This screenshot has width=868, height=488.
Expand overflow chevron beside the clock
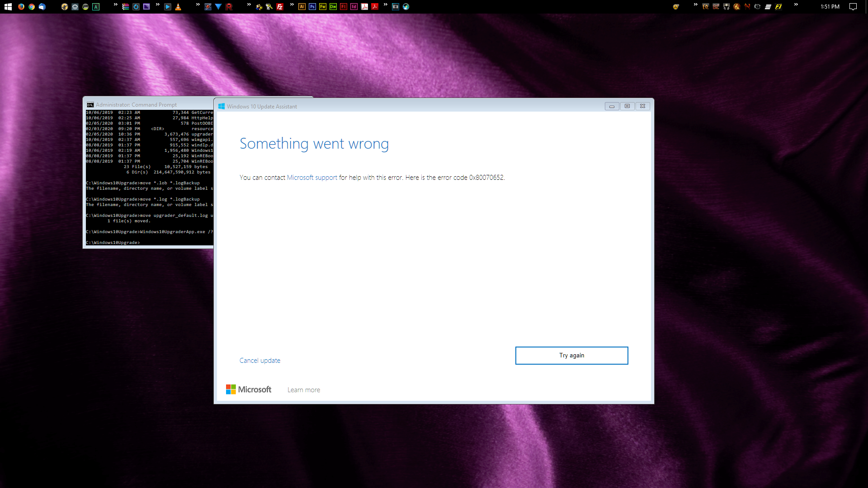796,5
